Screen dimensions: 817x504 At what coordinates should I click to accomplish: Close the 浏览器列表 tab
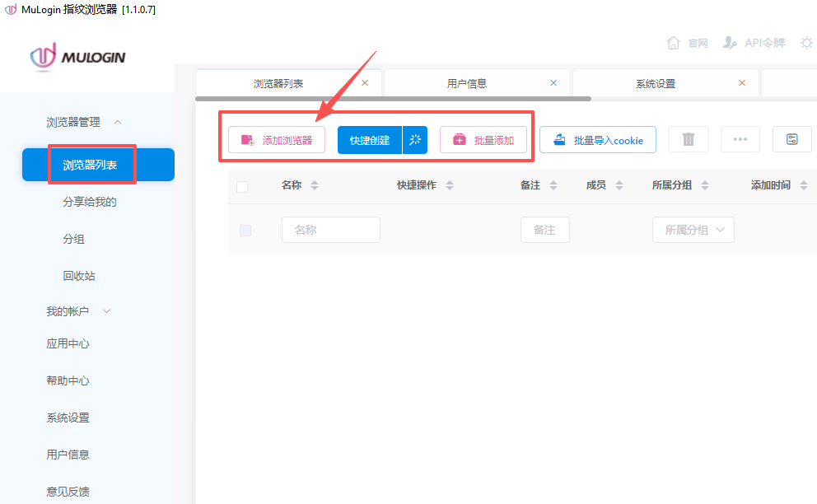[365, 83]
